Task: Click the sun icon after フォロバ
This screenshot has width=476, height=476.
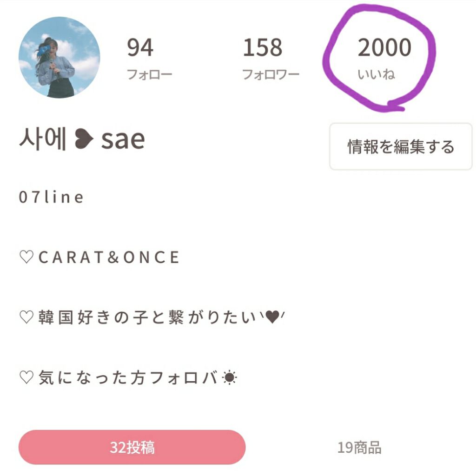Action: pyautogui.click(x=230, y=375)
